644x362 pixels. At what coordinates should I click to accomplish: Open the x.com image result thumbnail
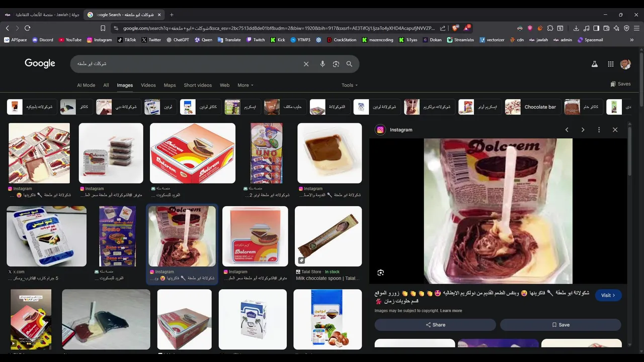46,236
